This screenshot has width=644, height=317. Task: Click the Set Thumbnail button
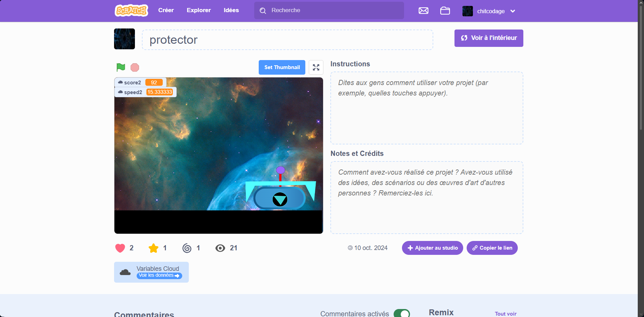click(x=282, y=67)
